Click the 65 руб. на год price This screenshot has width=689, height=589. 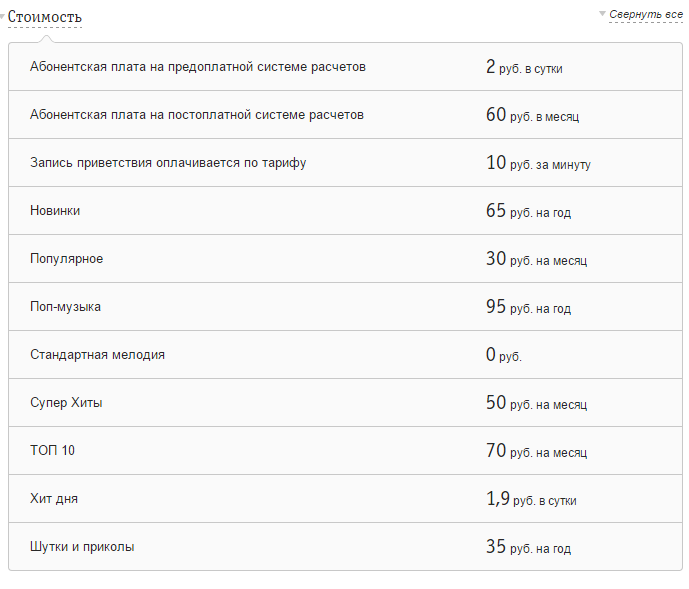tap(528, 211)
